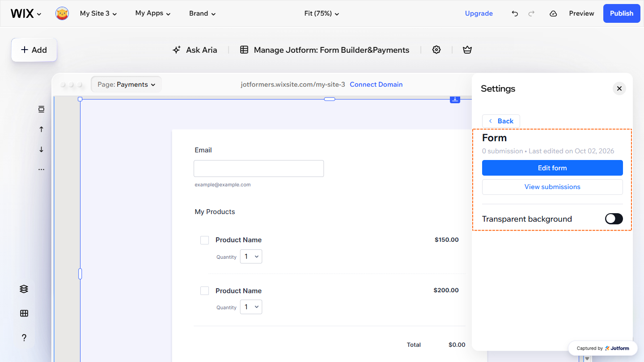
Task: Close the Settings panel
Action: [x=619, y=88]
